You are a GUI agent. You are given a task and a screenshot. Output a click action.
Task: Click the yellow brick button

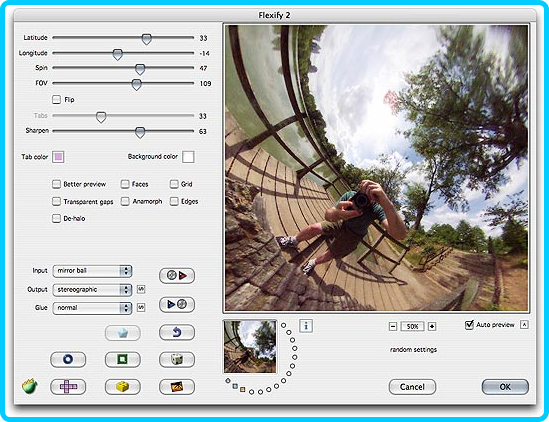click(123, 387)
